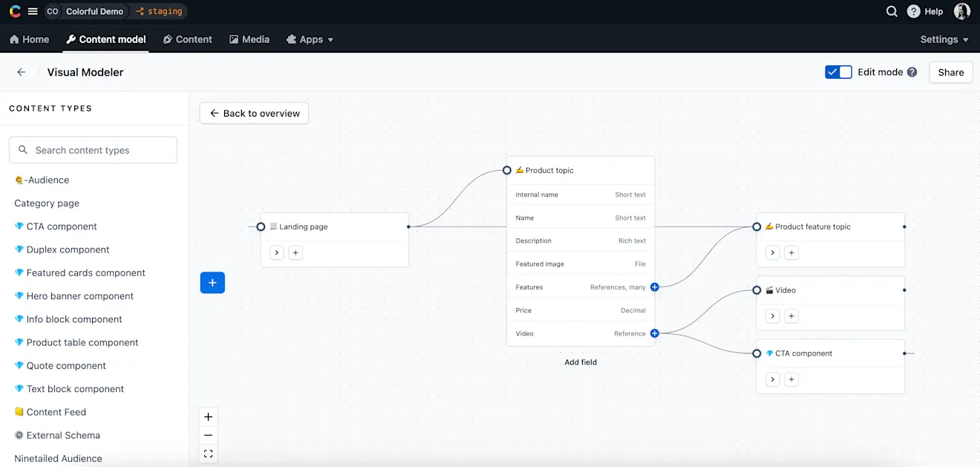Click plus icon on Product feature topic node
980x467 pixels.
tap(791, 252)
